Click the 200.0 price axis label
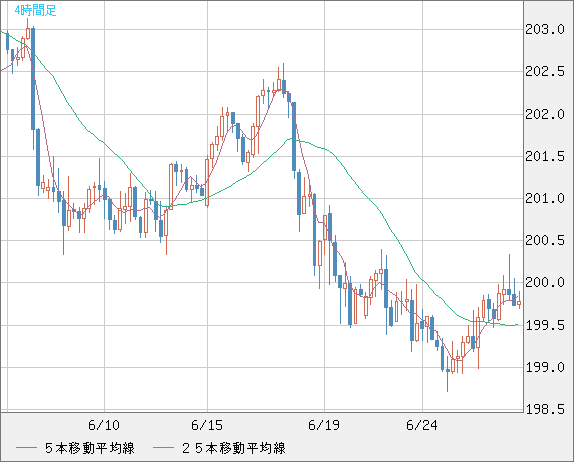The width and height of the screenshot is (574, 462). coord(545,282)
